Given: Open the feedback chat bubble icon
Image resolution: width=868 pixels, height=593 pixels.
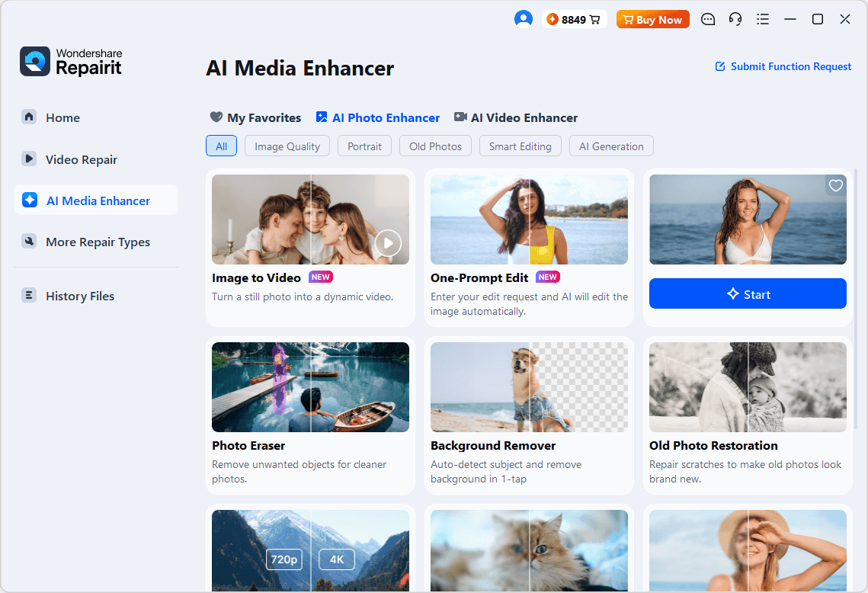Looking at the screenshot, I should coord(707,19).
